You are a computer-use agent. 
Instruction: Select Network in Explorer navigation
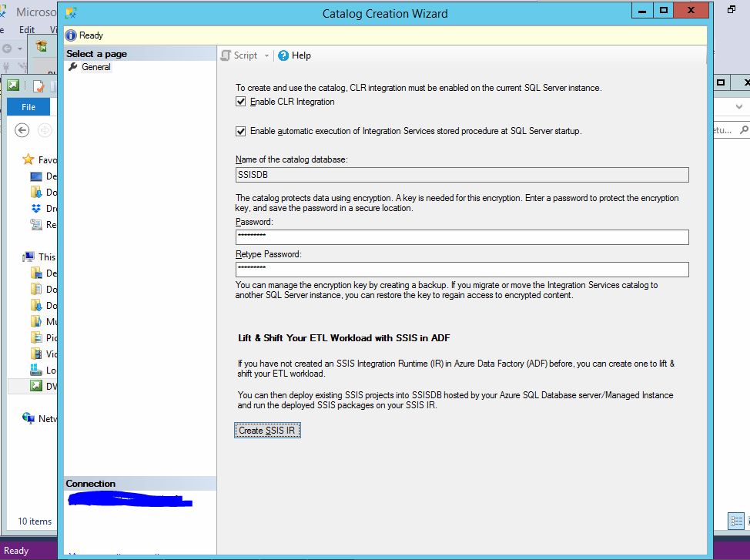[x=40, y=418]
